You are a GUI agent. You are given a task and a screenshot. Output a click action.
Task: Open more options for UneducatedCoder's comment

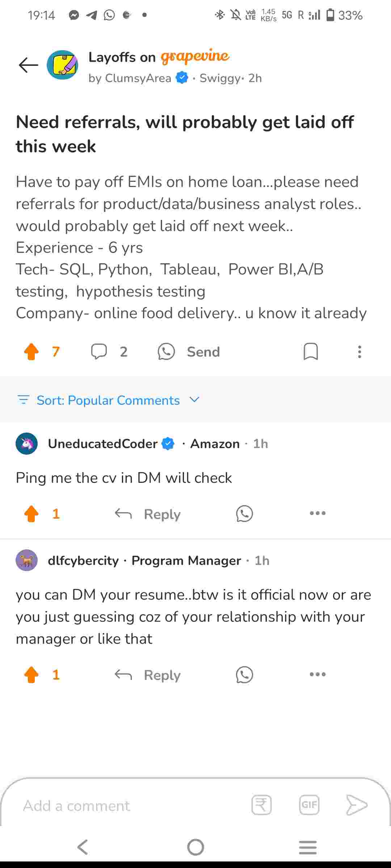point(318,513)
